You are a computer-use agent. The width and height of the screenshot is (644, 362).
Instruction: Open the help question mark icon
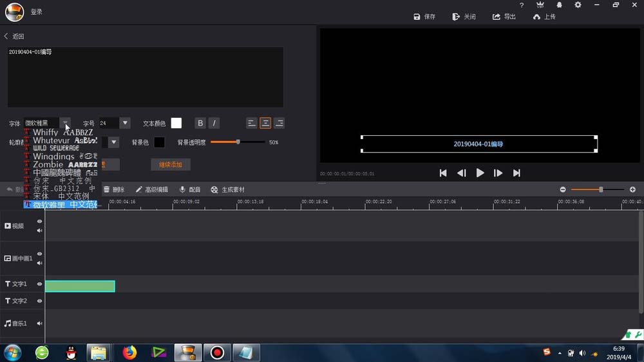(522, 5)
